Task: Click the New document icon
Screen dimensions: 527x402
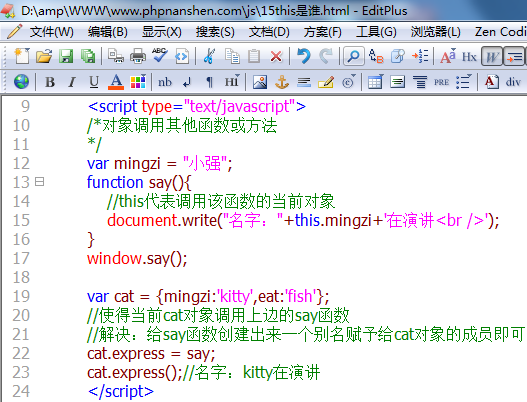Action: click(22, 56)
